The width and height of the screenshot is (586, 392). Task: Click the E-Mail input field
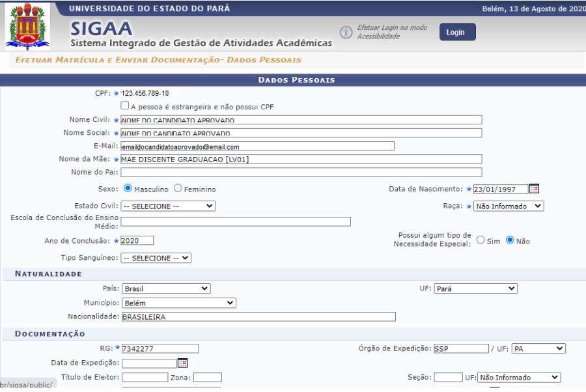257,147
